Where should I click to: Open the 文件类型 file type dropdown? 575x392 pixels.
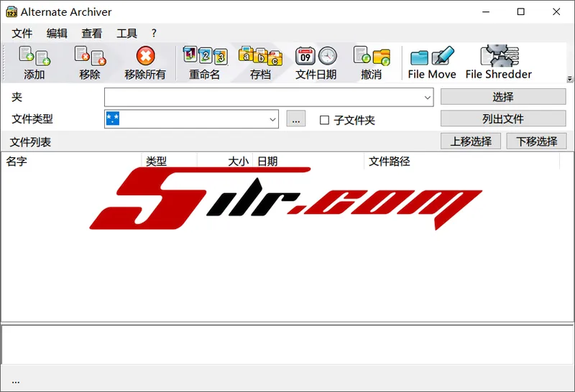(272, 119)
